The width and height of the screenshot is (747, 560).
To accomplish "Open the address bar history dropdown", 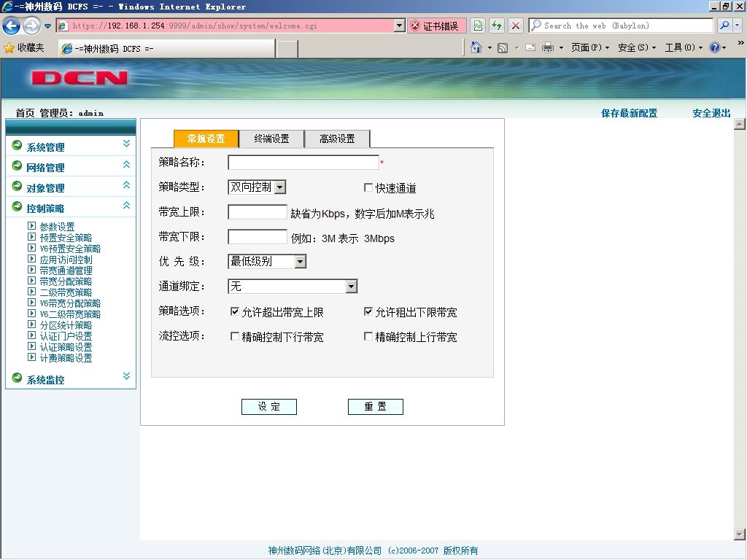I will point(400,26).
